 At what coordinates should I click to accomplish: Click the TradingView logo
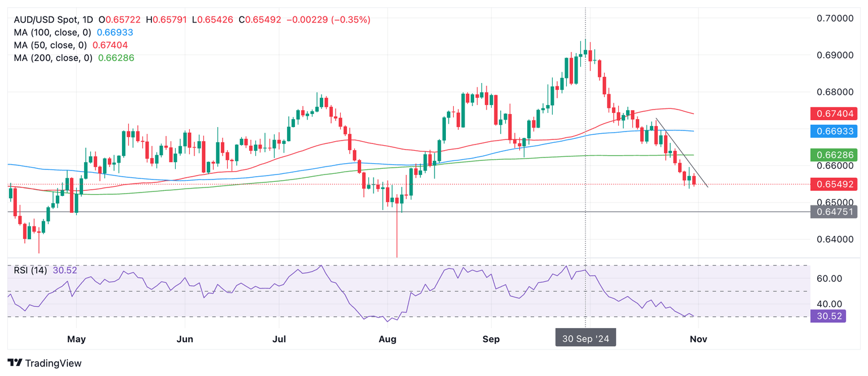pyautogui.click(x=45, y=363)
